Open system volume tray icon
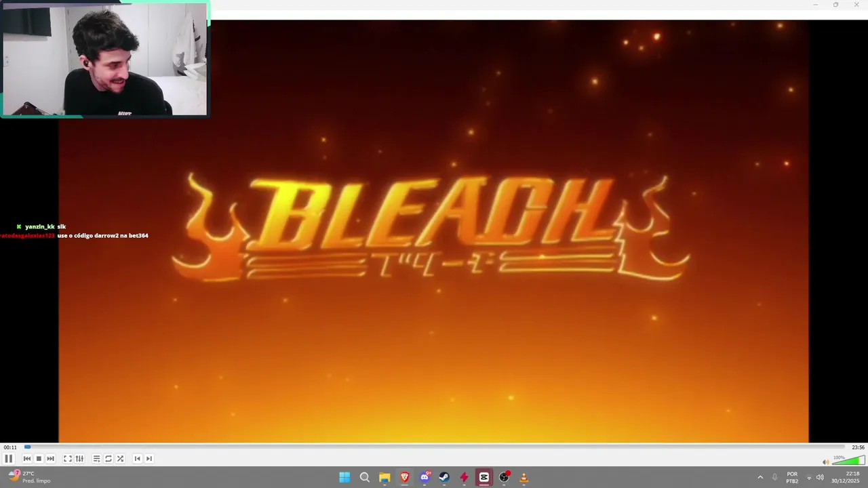This screenshot has height=488, width=868. [820, 477]
